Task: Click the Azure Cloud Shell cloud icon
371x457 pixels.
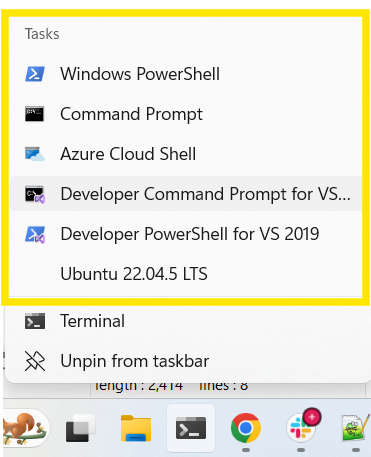Action: click(x=35, y=154)
